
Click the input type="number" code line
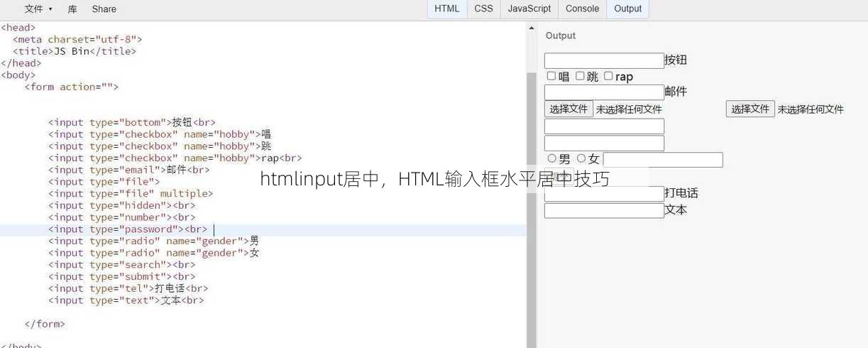[x=122, y=217]
